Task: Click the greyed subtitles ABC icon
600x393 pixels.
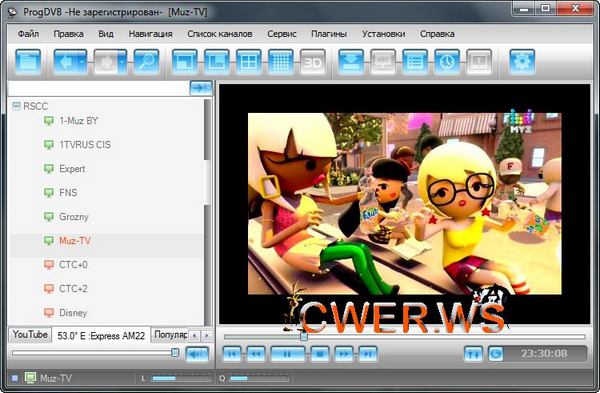Action: coord(383,62)
